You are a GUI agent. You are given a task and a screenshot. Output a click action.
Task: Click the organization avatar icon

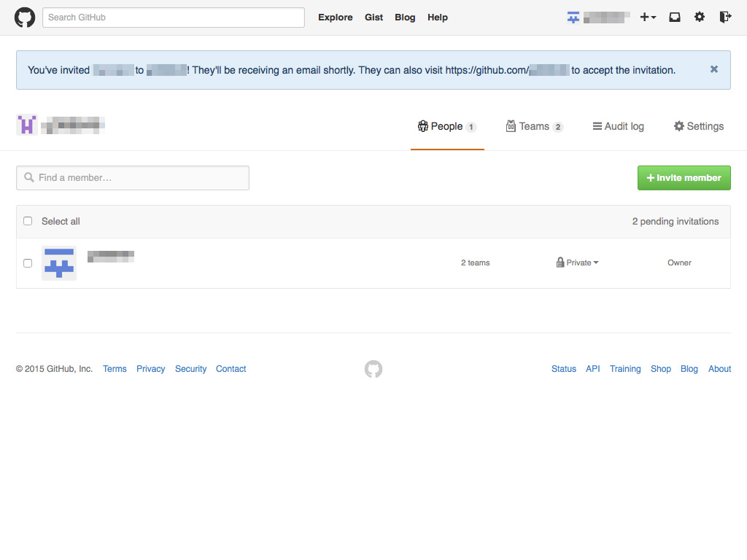(x=27, y=125)
